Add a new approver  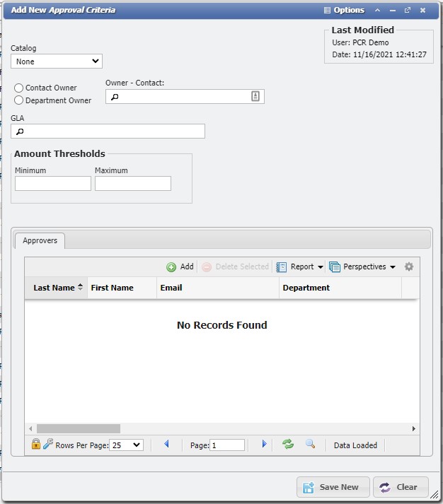[x=180, y=266]
